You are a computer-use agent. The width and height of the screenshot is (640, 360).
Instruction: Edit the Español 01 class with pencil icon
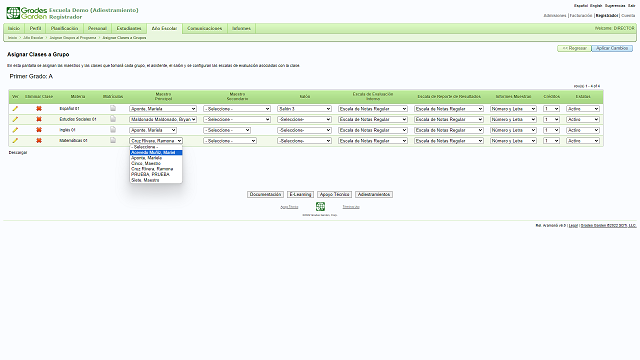pos(15,109)
